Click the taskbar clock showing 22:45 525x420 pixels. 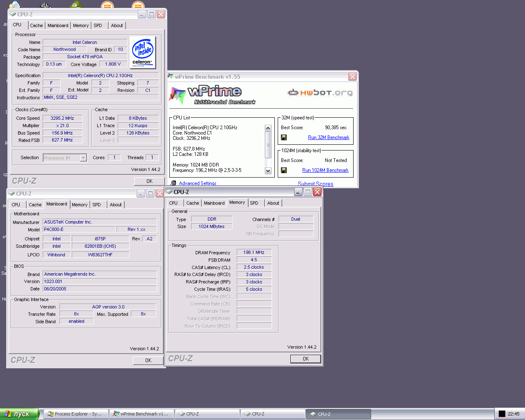click(514, 414)
